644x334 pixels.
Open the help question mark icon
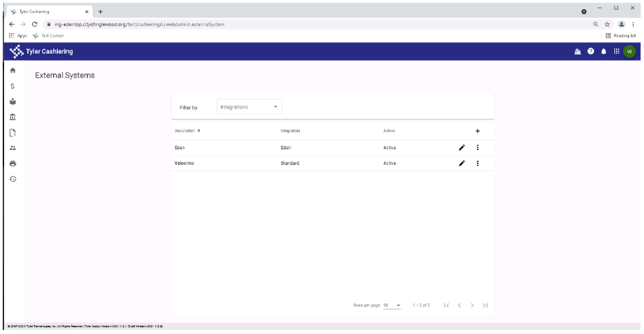point(591,51)
